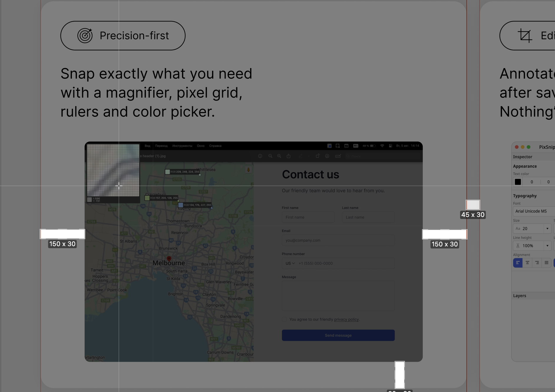The width and height of the screenshot is (555, 392).
Task: Click the info icon in the preview toolbar
Action: coord(260,156)
